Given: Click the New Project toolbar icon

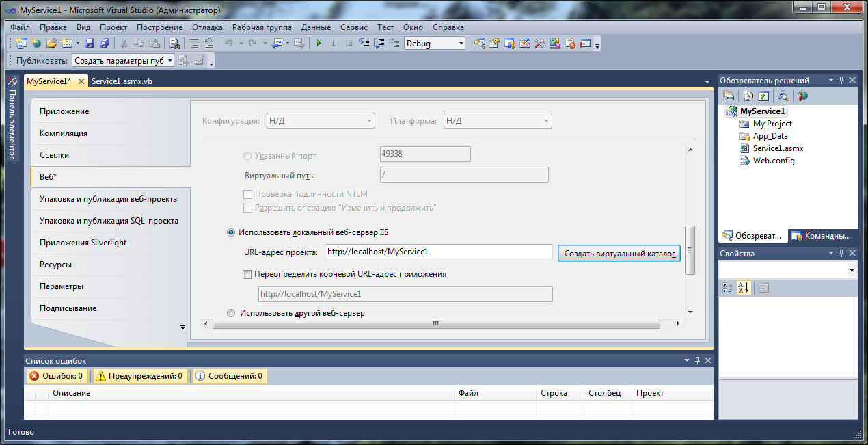Looking at the screenshot, I should point(22,43).
